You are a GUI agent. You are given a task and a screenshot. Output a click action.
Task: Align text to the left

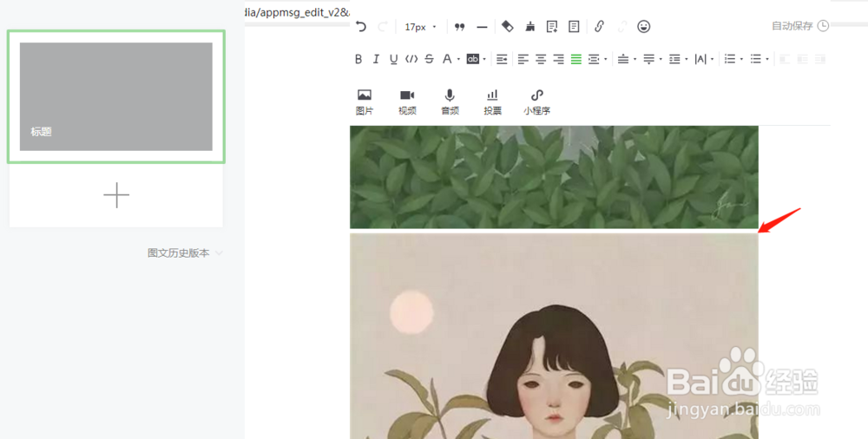pyautogui.click(x=523, y=59)
